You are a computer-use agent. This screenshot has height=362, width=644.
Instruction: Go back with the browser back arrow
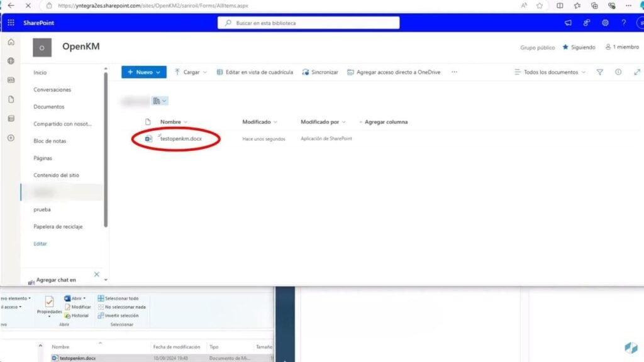[x=11, y=6]
